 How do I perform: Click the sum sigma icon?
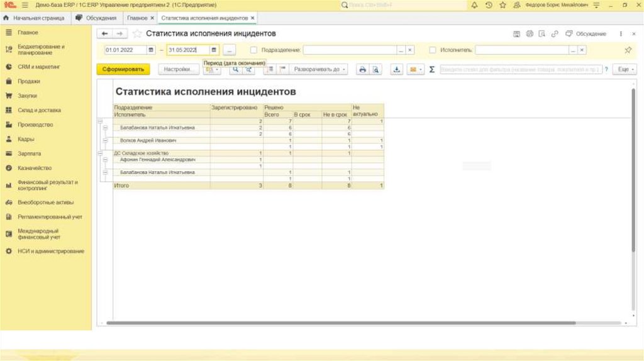(432, 70)
